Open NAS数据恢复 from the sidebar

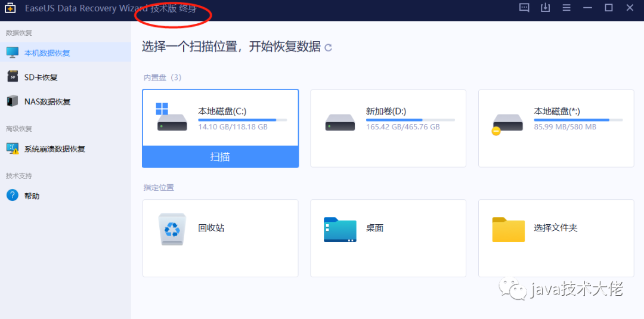pyautogui.click(x=66, y=101)
